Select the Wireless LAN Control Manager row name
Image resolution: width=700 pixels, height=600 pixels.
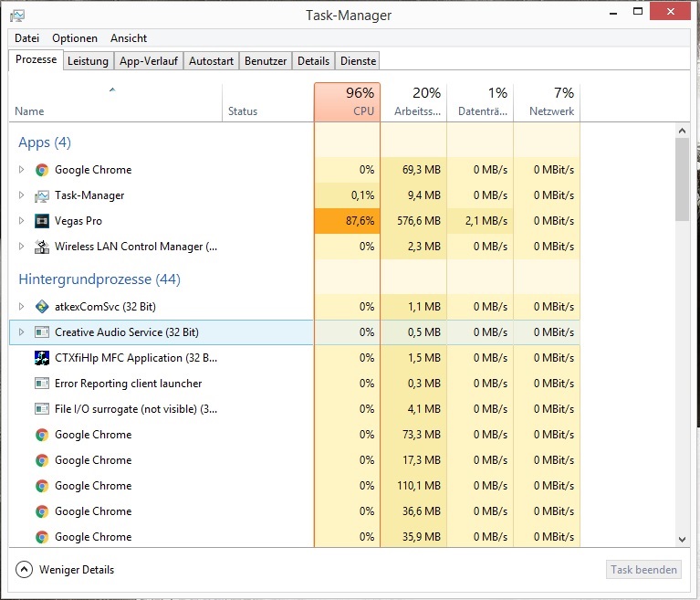coord(136,247)
